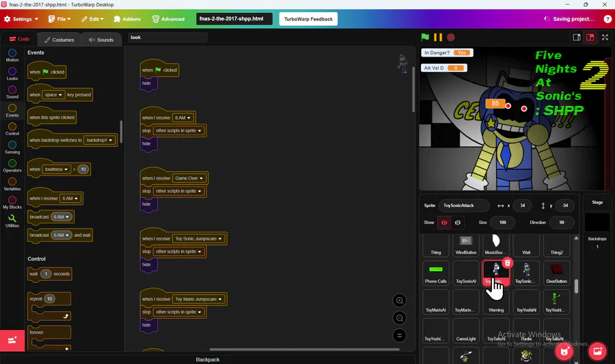Click the green flag to run project
615x364 pixels.
pyautogui.click(x=425, y=38)
